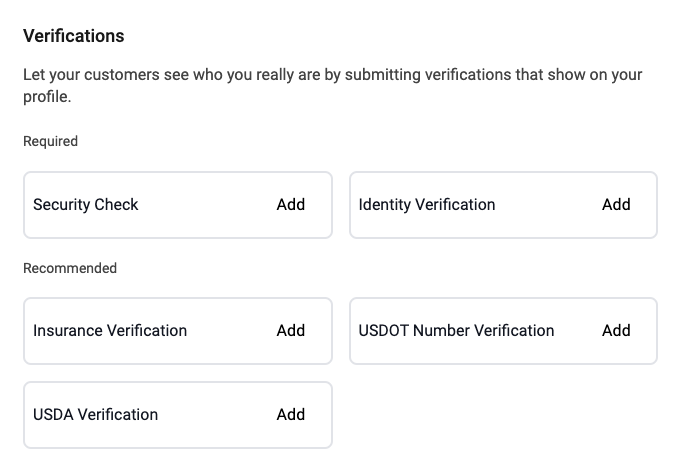Click the USDOT Number Verification label
Screen dimensions: 681x472
pyautogui.click(x=456, y=330)
